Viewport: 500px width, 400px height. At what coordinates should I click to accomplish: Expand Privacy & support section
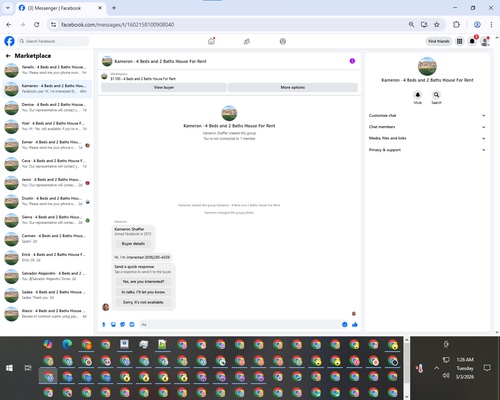tap(427, 150)
